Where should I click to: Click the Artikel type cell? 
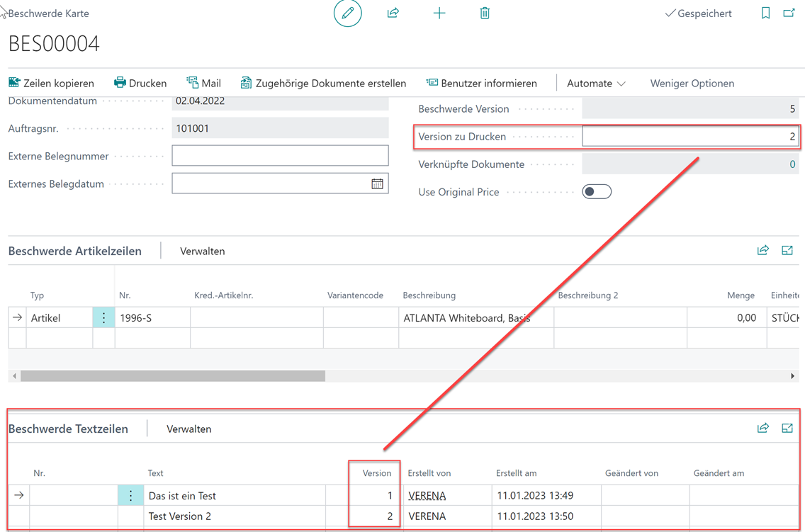pos(60,318)
